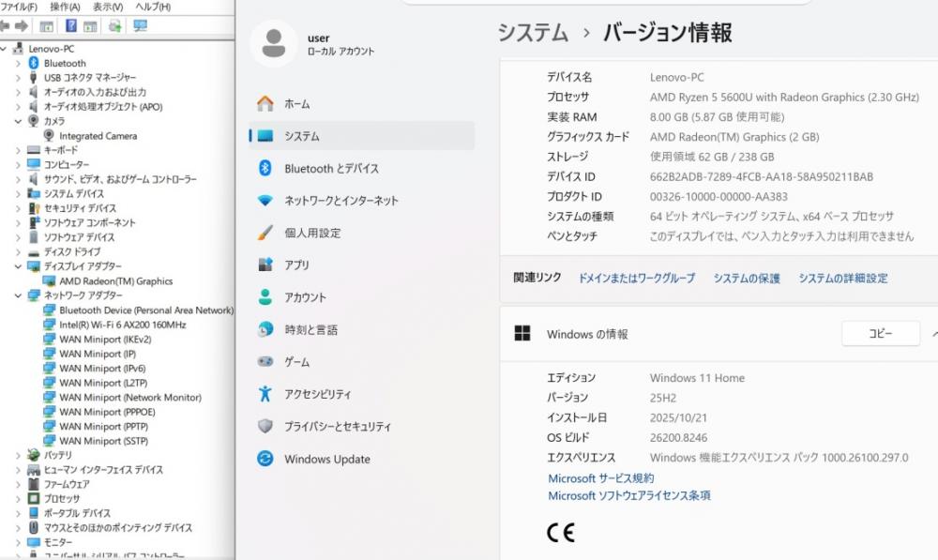Expand the USB コネクタ マネージャー category
The width and height of the screenshot is (938, 560).
(18, 78)
